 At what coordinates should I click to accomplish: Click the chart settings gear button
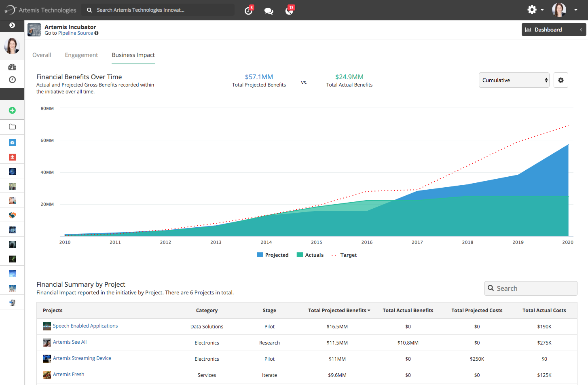(561, 80)
